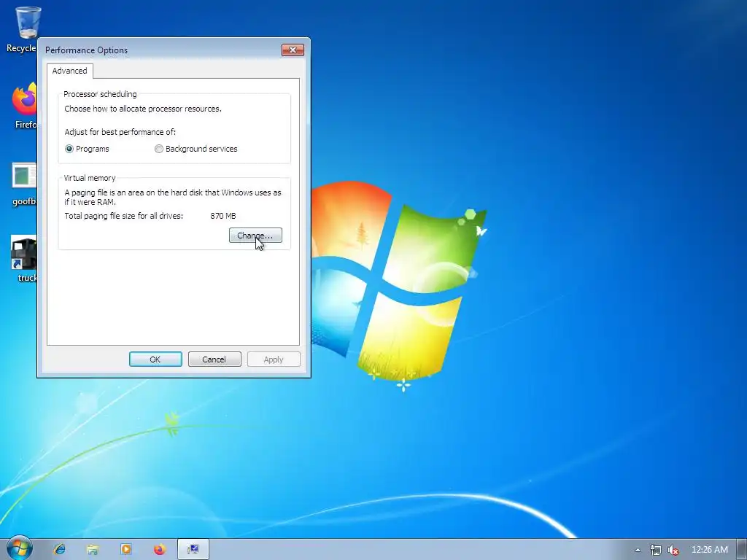Activate the System Properties taskbar button
This screenshot has height=560, width=747.
[193, 550]
